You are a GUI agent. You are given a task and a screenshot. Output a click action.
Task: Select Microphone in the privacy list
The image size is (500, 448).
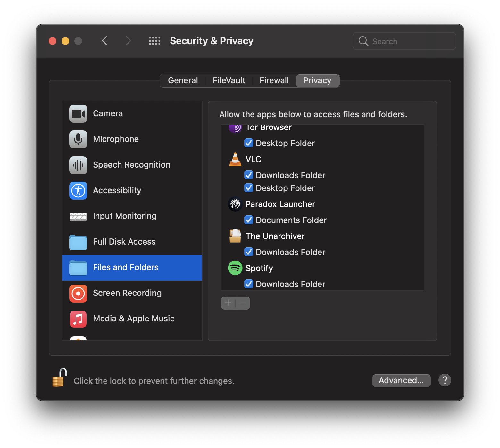tap(132, 139)
